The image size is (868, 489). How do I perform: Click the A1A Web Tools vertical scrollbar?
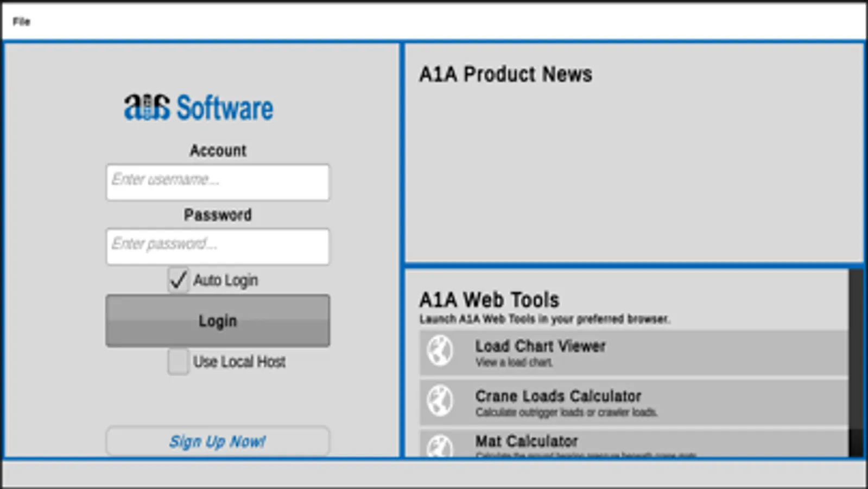[x=856, y=363]
